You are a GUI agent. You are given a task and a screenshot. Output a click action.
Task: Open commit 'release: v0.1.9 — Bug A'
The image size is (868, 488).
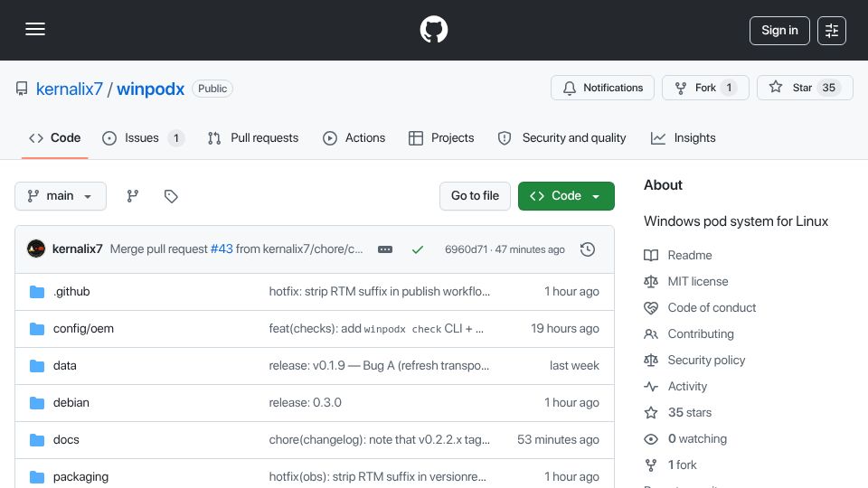point(379,366)
